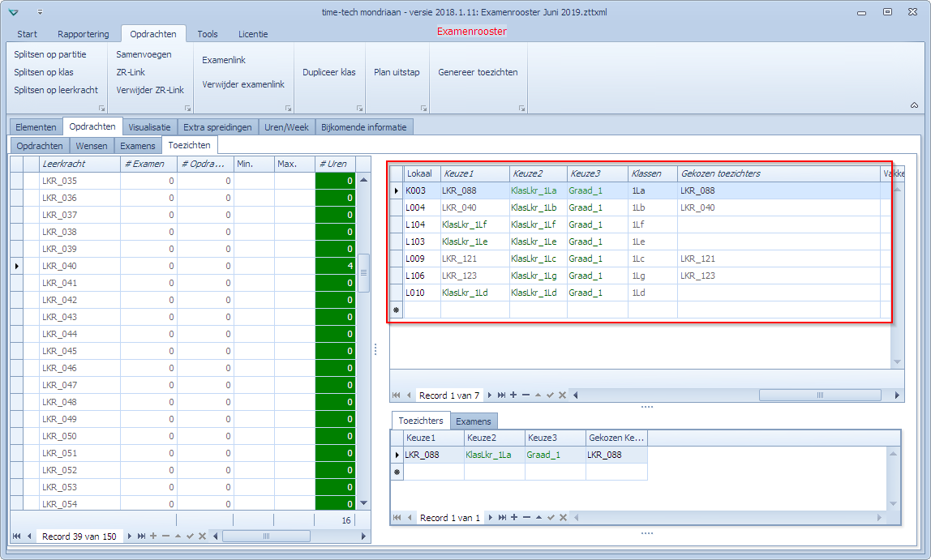
Task: Open the Rapportering ribbon tab
Action: [x=83, y=34]
